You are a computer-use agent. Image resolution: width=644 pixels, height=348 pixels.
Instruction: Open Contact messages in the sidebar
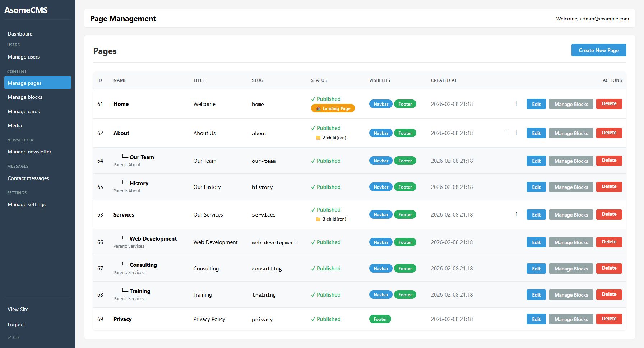28,178
